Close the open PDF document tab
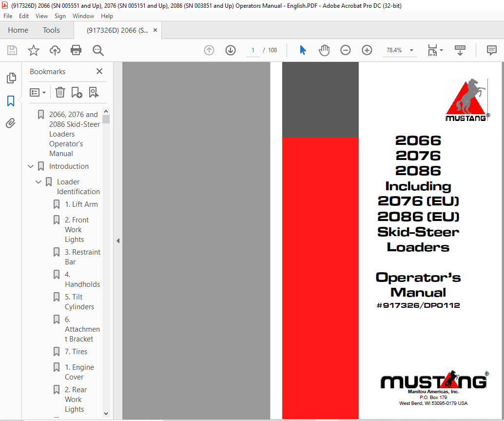504x421 pixels. pos(155,30)
